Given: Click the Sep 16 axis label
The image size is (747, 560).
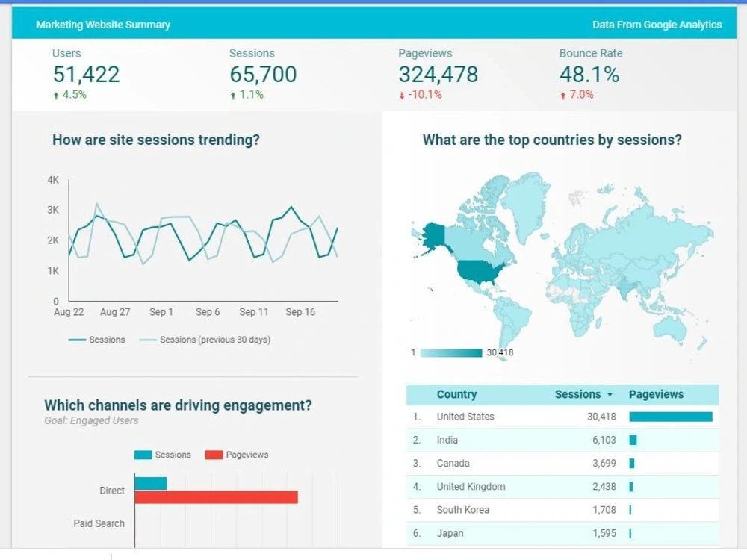Looking at the screenshot, I should pos(300,312).
